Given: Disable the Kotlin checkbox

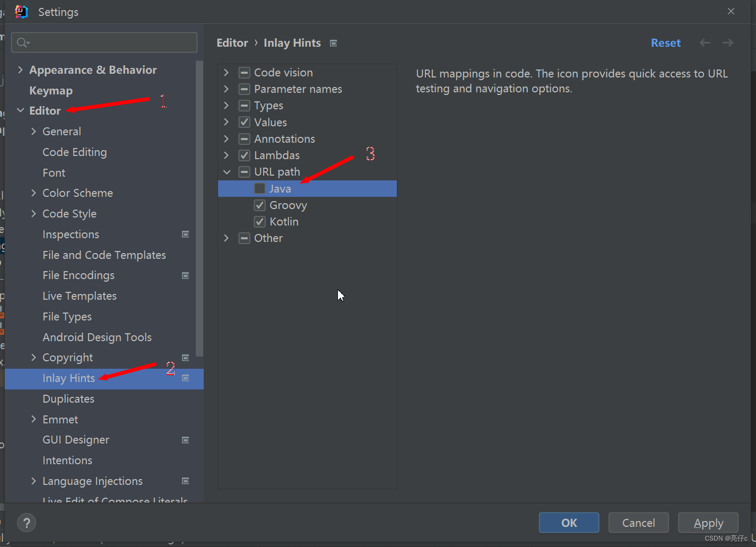Looking at the screenshot, I should click(x=259, y=221).
